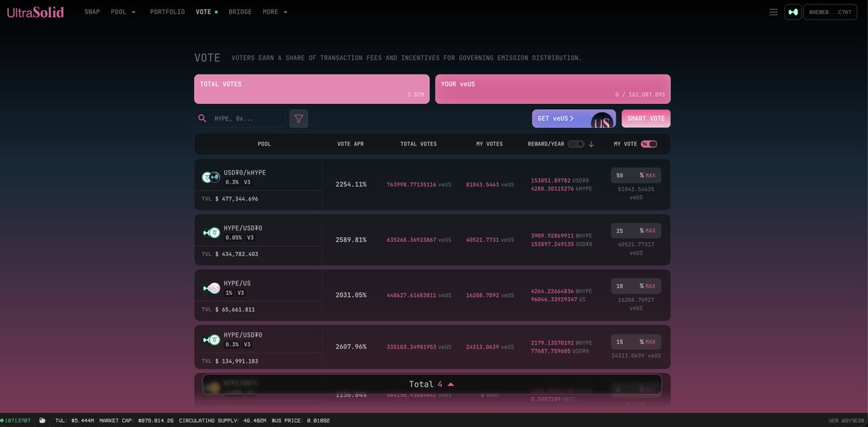Click my votes 16208.7092 veUS
This screenshot has height=427, width=868.
490,295
